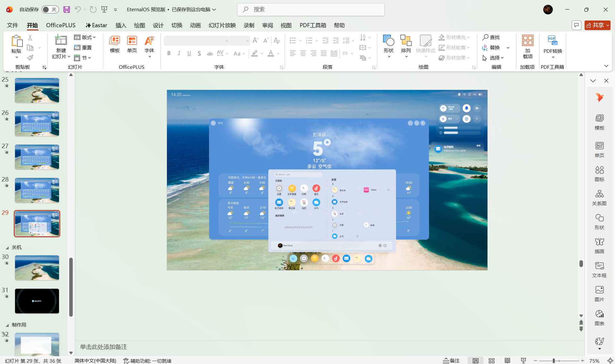Image resolution: width=615 pixels, height=364 pixels.
Task: Click the Save icon in title bar
Action: coord(66,10)
